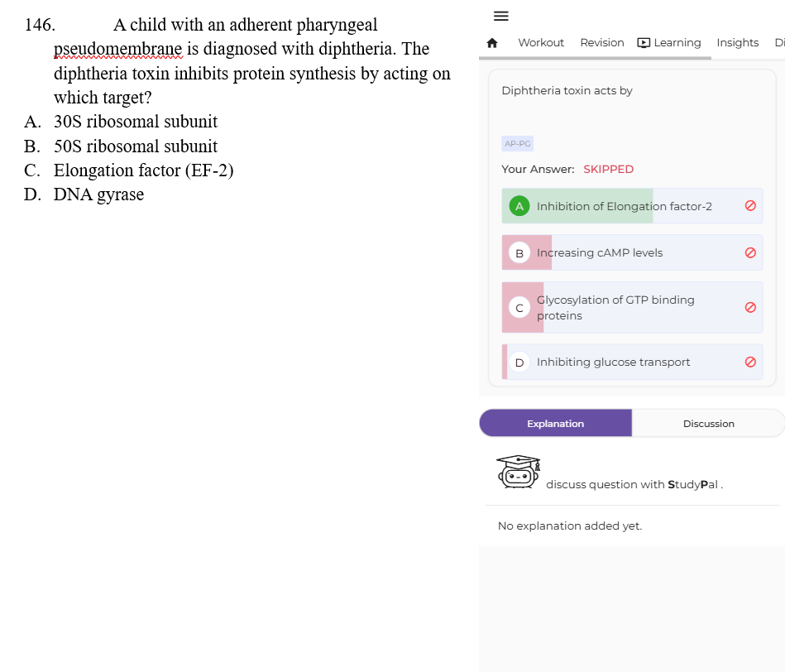Image resolution: width=785 pixels, height=672 pixels.
Task: Open the Discussion panel
Action: click(x=708, y=423)
